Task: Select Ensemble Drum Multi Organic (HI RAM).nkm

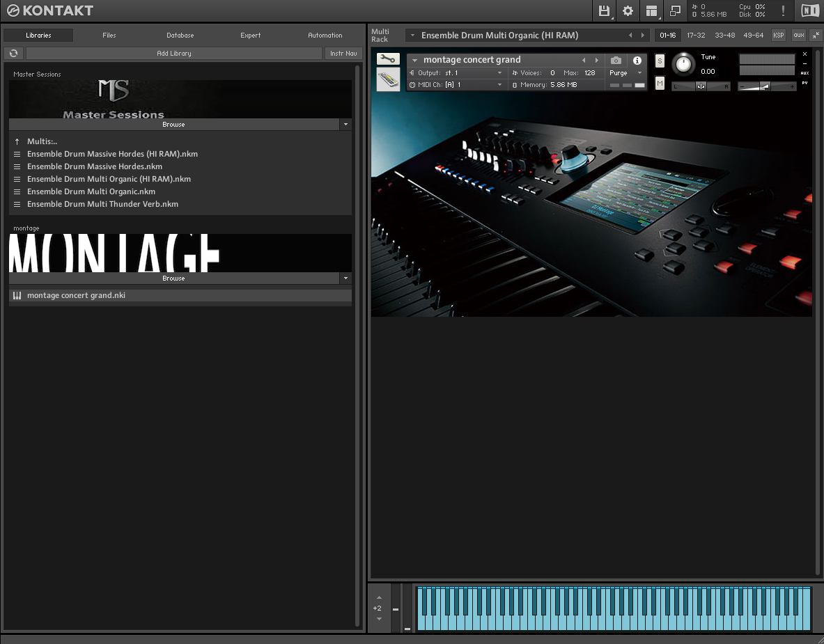Action: click(180, 179)
